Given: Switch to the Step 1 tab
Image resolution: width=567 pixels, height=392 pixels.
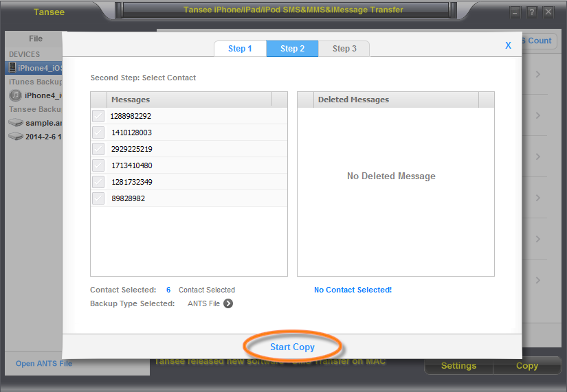Looking at the screenshot, I should [x=240, y=49].
